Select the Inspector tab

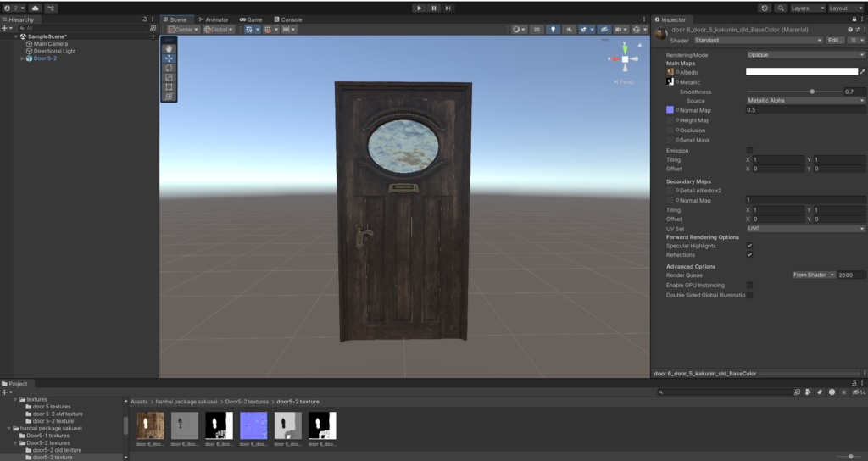[670, 19]
